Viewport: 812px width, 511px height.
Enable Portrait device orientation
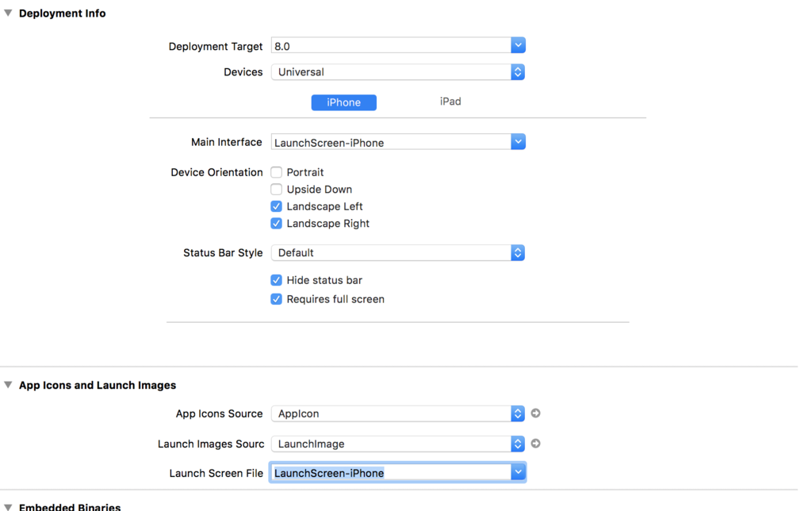pyautogui.click(x=276, y=172)
